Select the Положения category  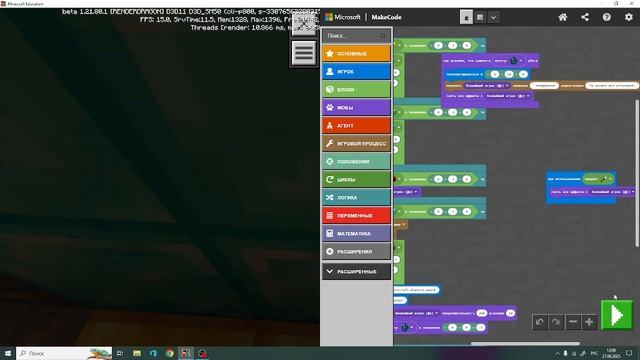click(356, 161)
